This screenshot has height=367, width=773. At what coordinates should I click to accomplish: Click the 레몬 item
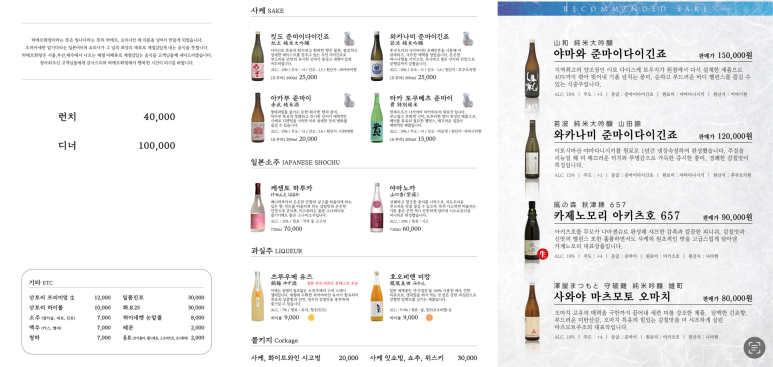(128, 328)
